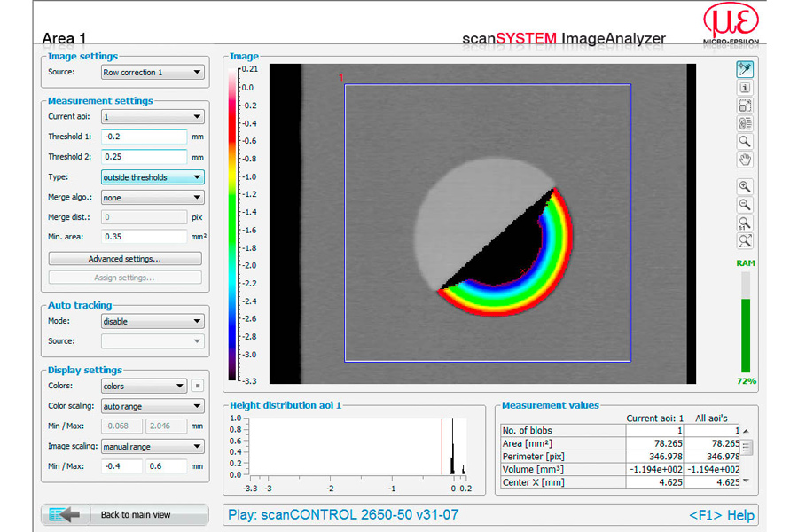Reset zoom to 1:1
798x532 pixels.
pyautogui.click(x=745, y=223)
